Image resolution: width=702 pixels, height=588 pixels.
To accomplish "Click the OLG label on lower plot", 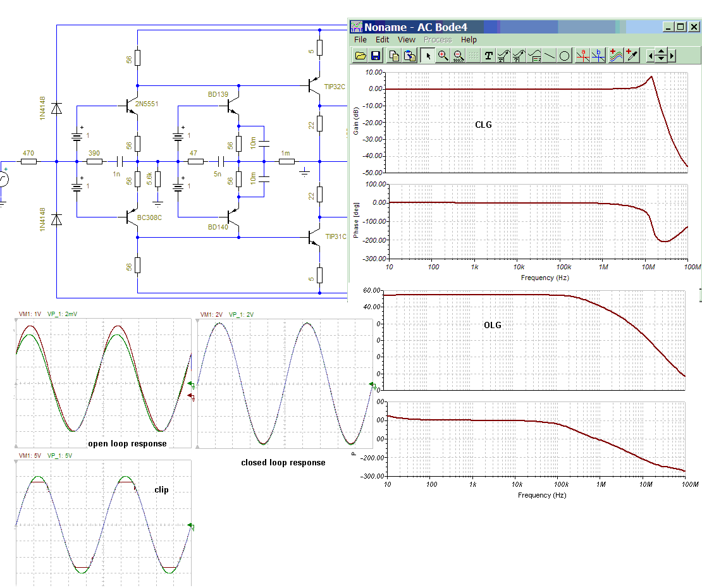I will click(493, 326).
